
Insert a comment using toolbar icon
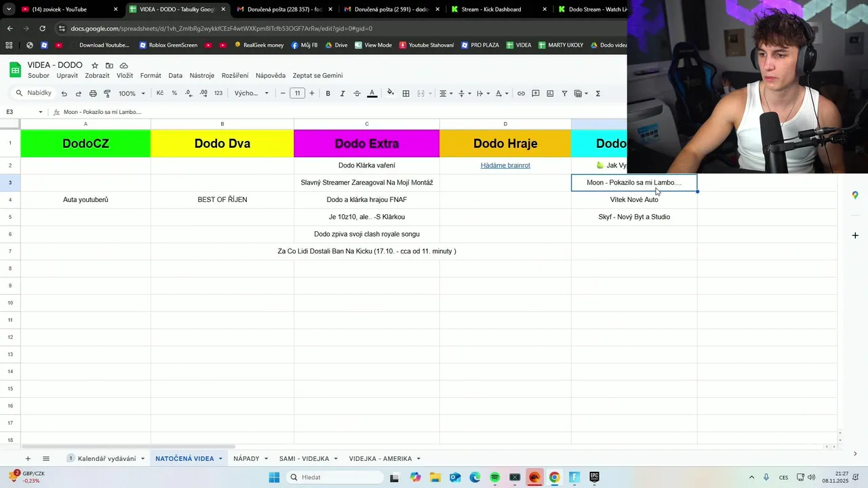click(x=536, y=94)
